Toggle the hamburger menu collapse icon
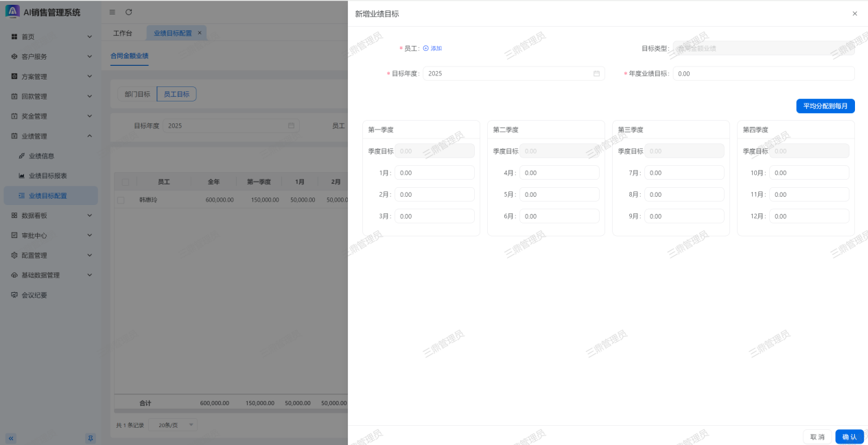868x445 pixels. click(x=113, y=12)
